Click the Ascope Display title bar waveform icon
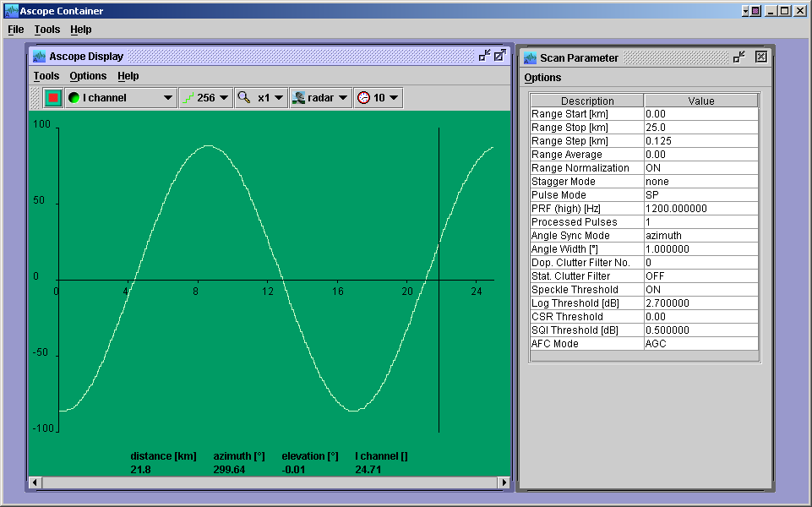 [39, 56]
